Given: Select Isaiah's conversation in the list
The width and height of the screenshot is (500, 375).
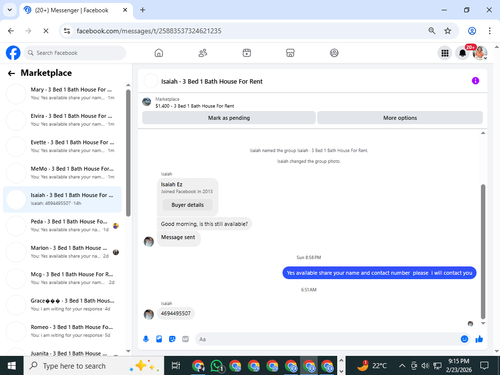Looking at the screenshot, I should (x=62, y=199).
